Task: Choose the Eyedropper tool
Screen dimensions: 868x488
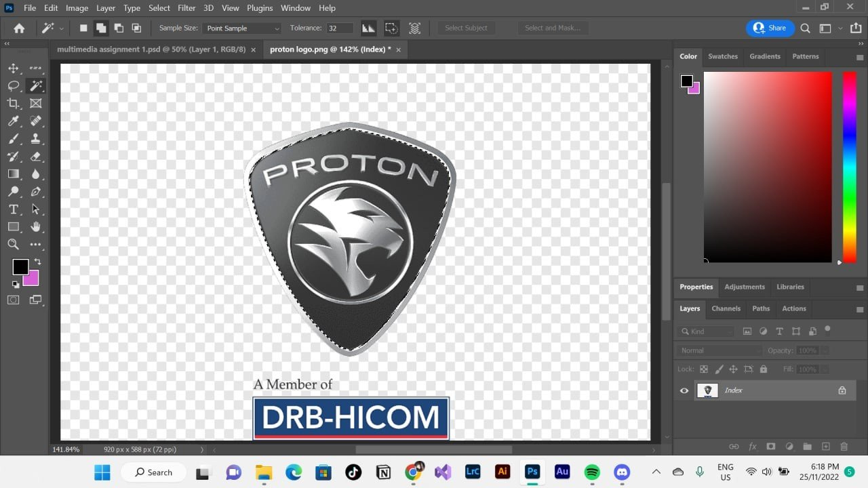Action: pyautogui.click(x=13, y=121)
